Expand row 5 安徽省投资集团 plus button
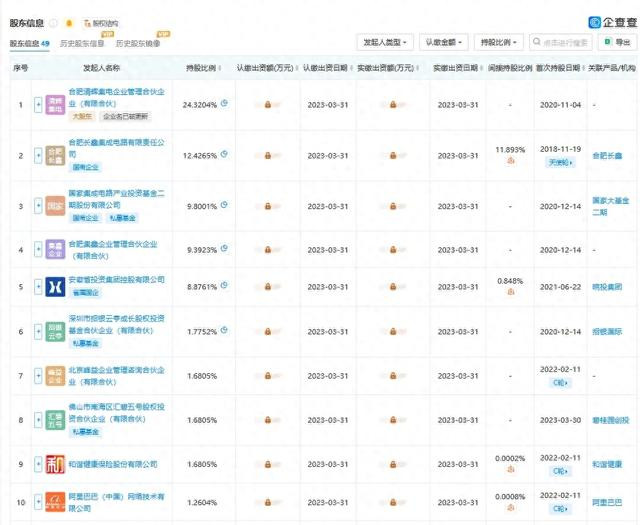This screenshot has width=640, height=525. 38,287
